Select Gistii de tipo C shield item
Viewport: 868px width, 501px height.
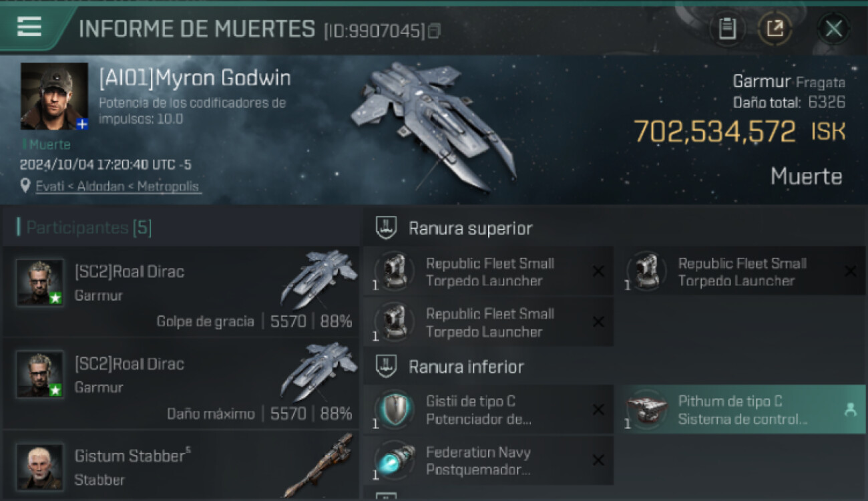488,409
